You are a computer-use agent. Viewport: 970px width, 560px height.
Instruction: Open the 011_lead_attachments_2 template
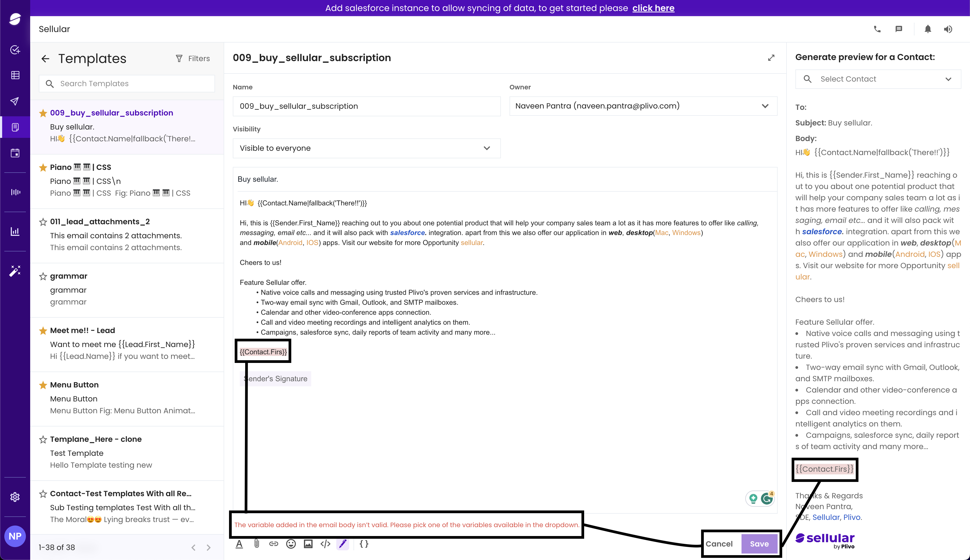click(x=127, y=235)
